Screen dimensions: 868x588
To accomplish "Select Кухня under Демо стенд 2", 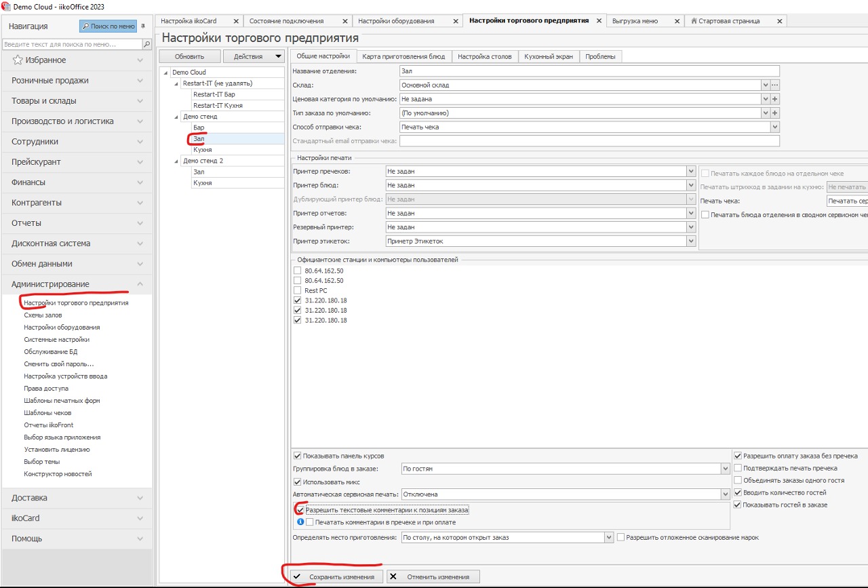I will tap(202, 183).
